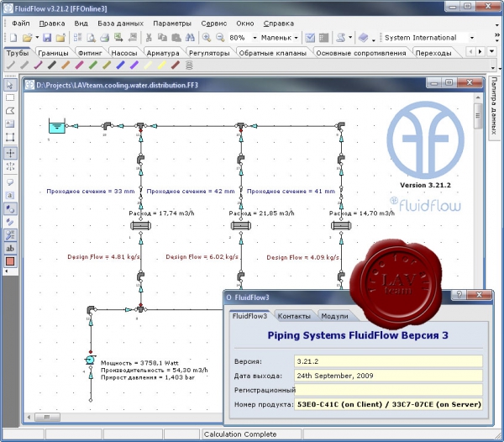The image size is (504, 442).
Task: Open the 'Маленьк' size dropdown
Action: pyautogui.click(x=296, y=38)
